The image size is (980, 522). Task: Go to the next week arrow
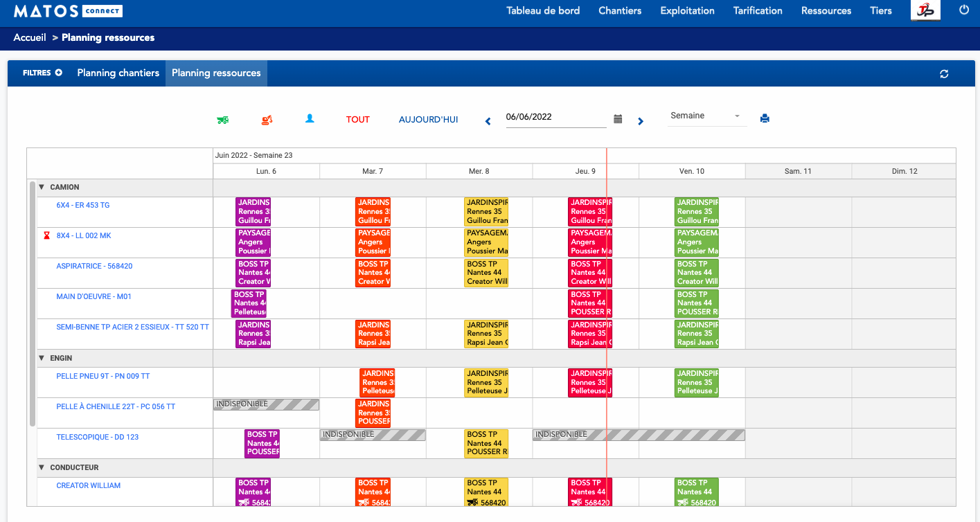coord(641,121)
